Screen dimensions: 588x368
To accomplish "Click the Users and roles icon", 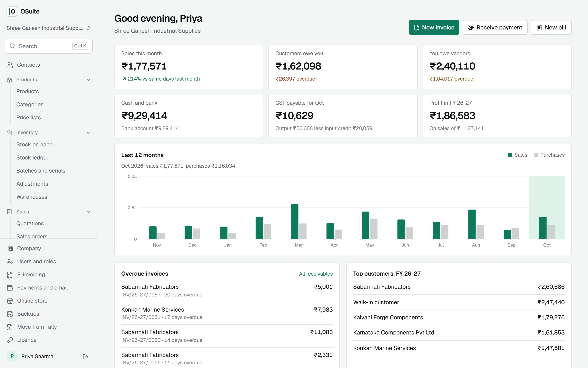I will (10, 262).
